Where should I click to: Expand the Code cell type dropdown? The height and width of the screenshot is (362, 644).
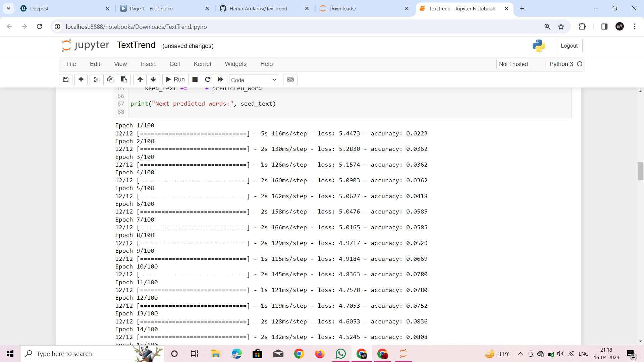click(254, 80)
